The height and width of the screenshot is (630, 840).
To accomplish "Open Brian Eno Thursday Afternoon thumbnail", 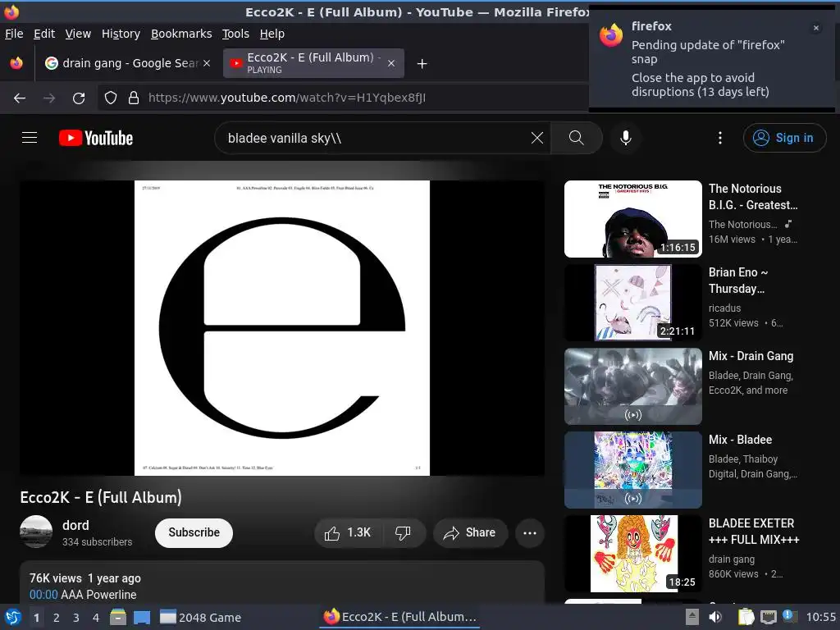I will [632, 303].
